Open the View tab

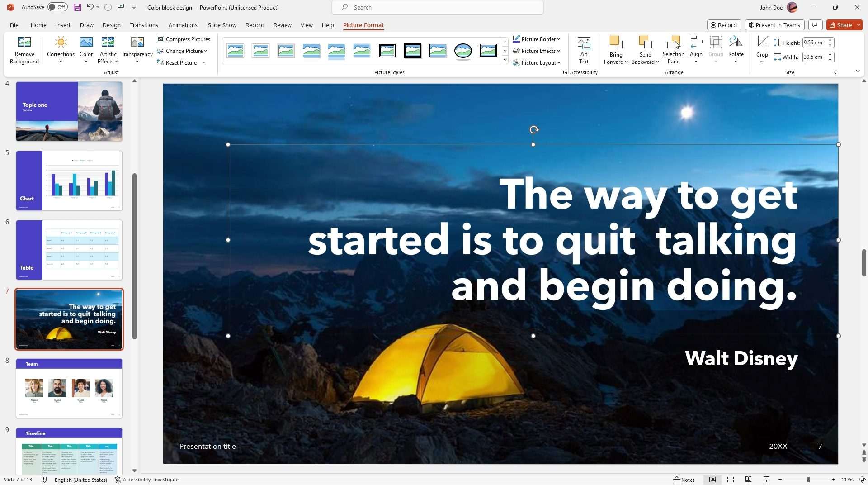click(306, 25)
